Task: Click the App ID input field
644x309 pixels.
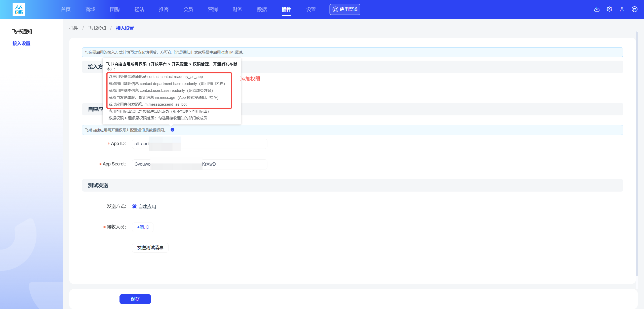Action: coord(199,144)
